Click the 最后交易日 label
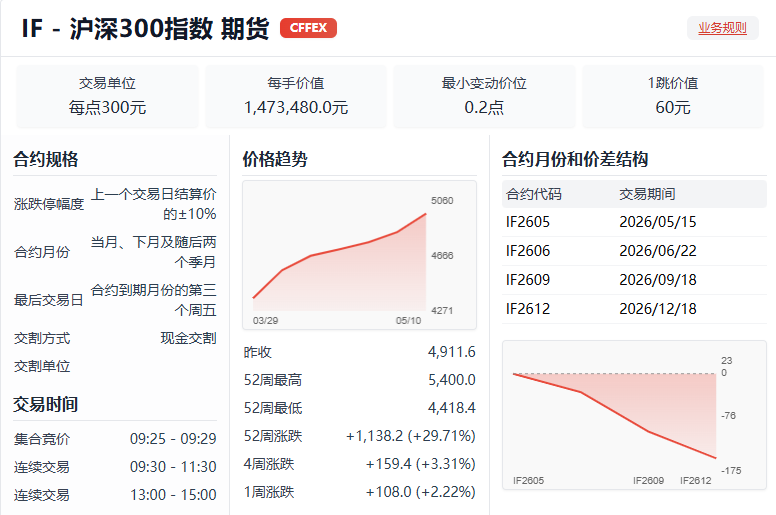 point(48,300)
